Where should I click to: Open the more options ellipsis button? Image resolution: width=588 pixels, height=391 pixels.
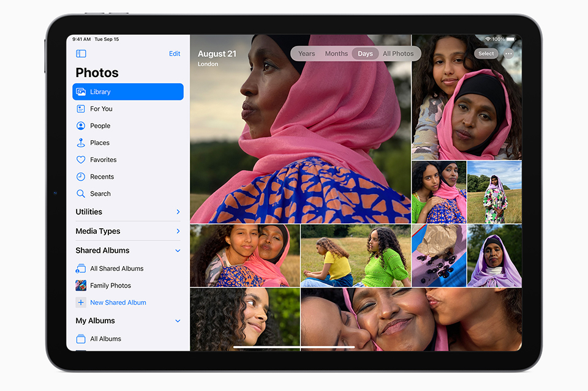(x=508, y=54)
